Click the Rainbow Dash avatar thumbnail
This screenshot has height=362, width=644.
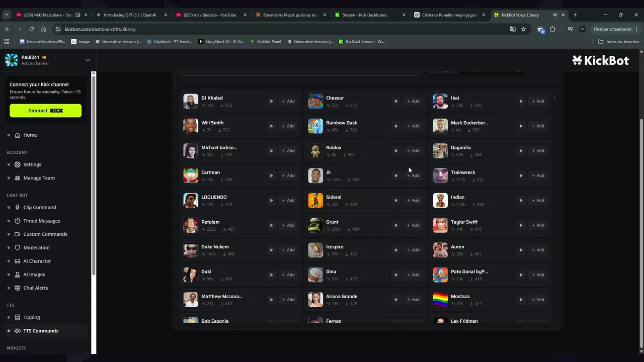tap(315, 126)
